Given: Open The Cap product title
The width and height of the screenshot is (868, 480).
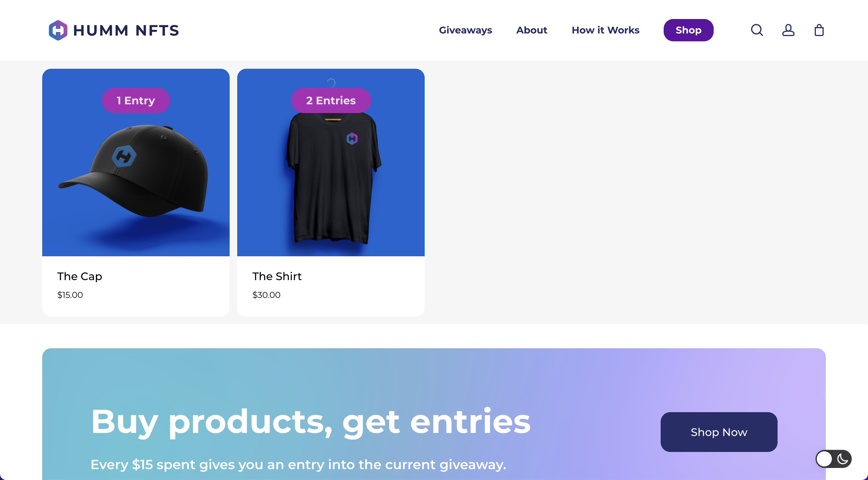Looking at the screenshot, I should (80, 276).
